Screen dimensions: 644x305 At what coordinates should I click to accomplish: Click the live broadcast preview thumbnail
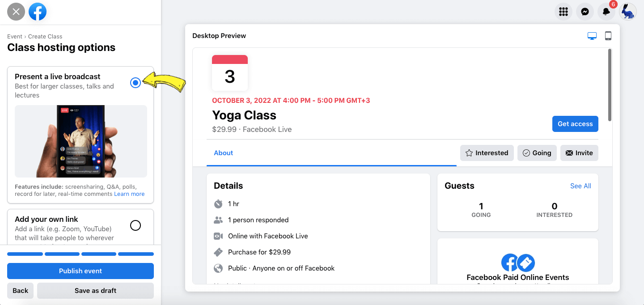tap(81, 141)
